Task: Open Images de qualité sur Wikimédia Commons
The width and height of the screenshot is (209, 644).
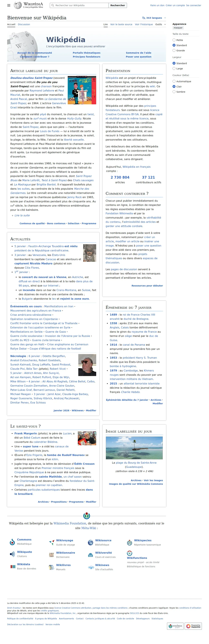Action: tap(136, 484)
